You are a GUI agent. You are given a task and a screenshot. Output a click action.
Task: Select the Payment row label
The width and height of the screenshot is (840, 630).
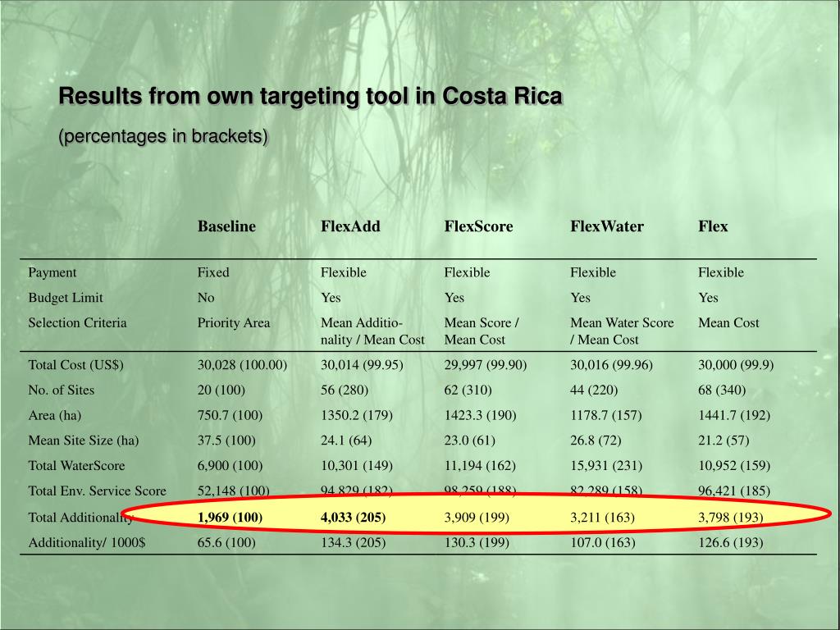point(52,272)
